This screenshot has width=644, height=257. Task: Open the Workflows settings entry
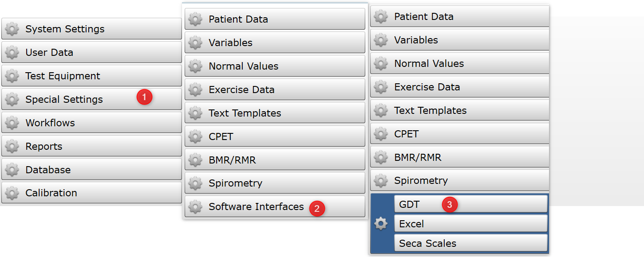tap(91, 123)
